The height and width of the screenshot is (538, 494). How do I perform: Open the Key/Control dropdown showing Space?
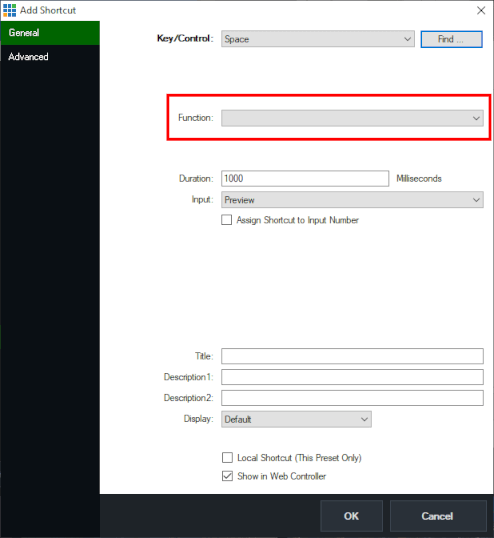(x=318, y=39)
